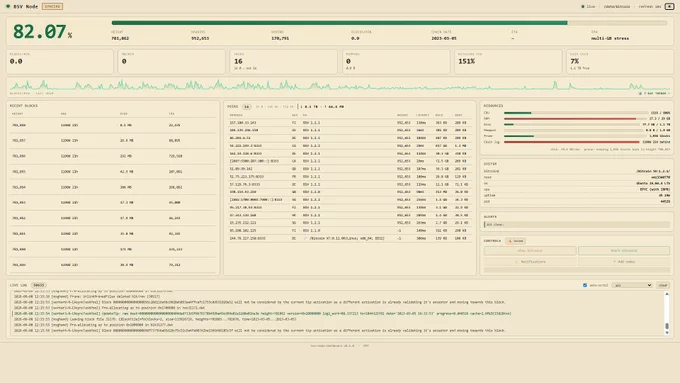This screenshot has width=680, height=383.
Task: Click the Height column header in Recent Blocks
Action: coord(17,114)
